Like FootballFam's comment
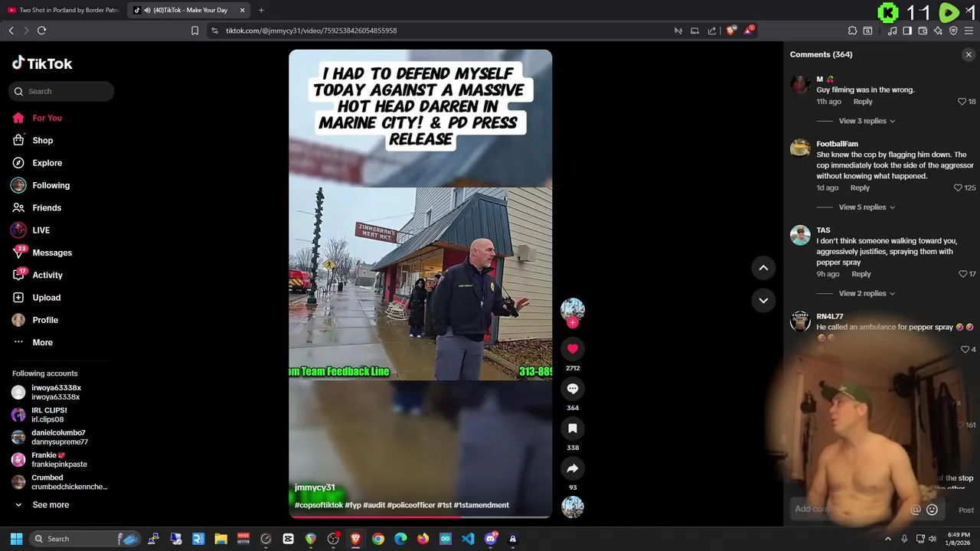The height and width of the screenshot is (551, 980). [x=957, y=187]
